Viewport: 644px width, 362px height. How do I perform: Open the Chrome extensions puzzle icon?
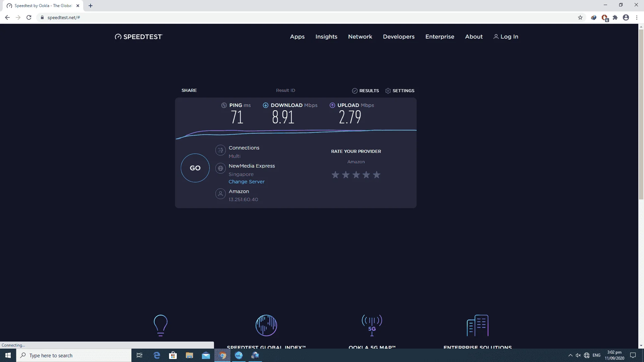[615, 17]
